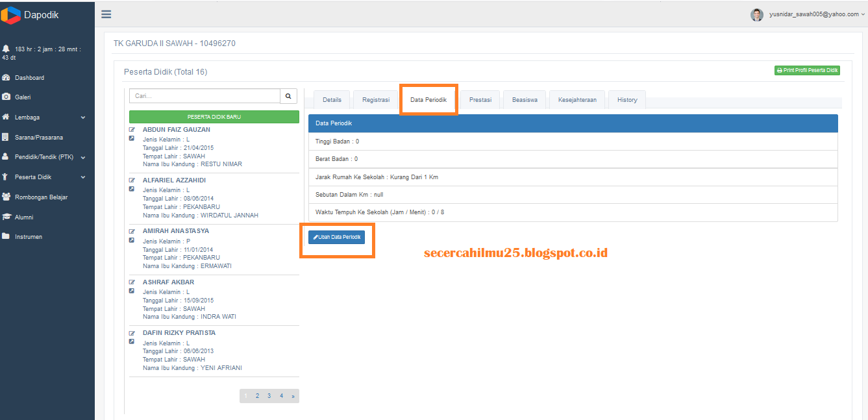Toggle the hamburger sidebar menu
868x420 pixels.
[x=106, y=14]
